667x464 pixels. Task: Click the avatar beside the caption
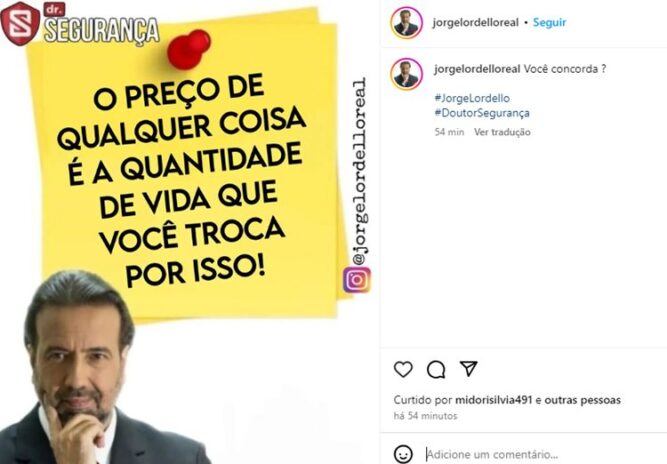[406, 74]
